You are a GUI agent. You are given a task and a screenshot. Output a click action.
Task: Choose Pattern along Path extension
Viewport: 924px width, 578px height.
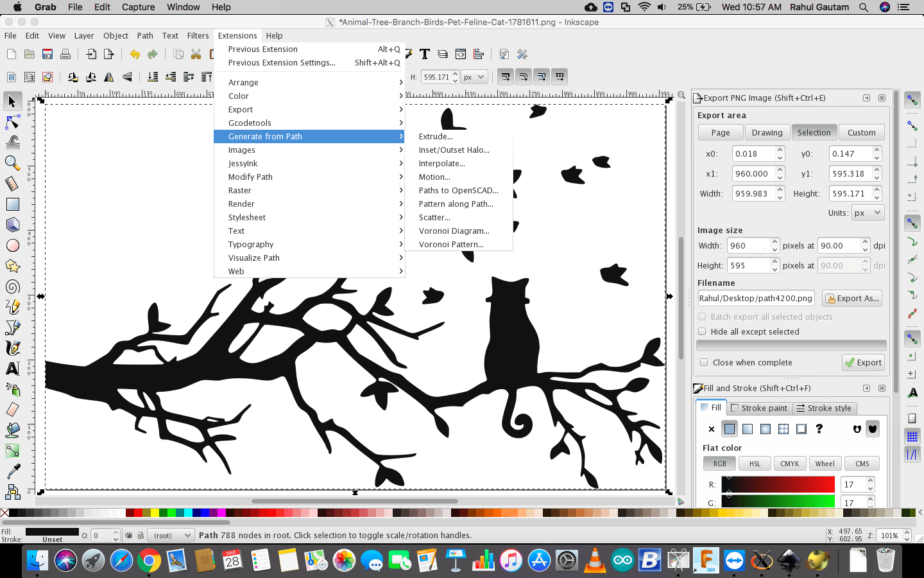pos(459,204)
